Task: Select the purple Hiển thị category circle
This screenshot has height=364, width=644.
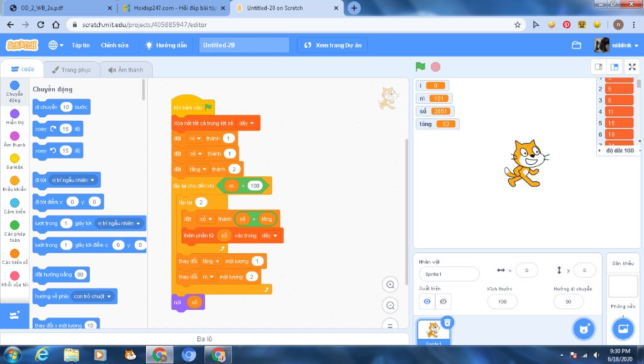Action: pos(14,113)
